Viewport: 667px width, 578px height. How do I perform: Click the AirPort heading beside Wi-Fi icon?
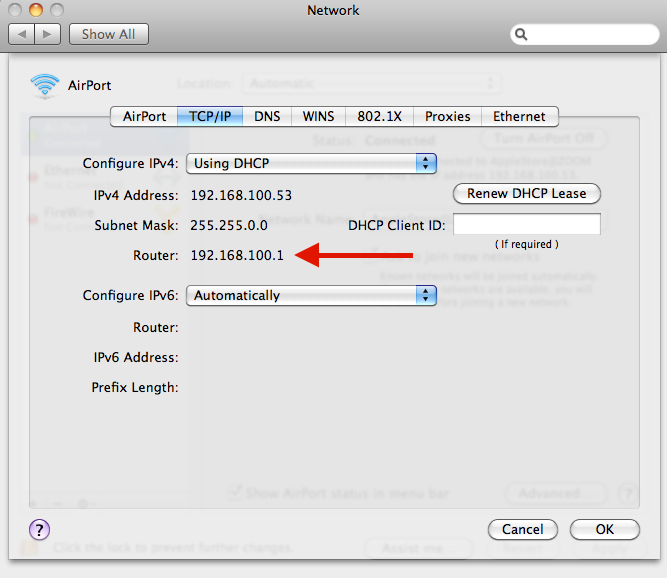(89, 85)
